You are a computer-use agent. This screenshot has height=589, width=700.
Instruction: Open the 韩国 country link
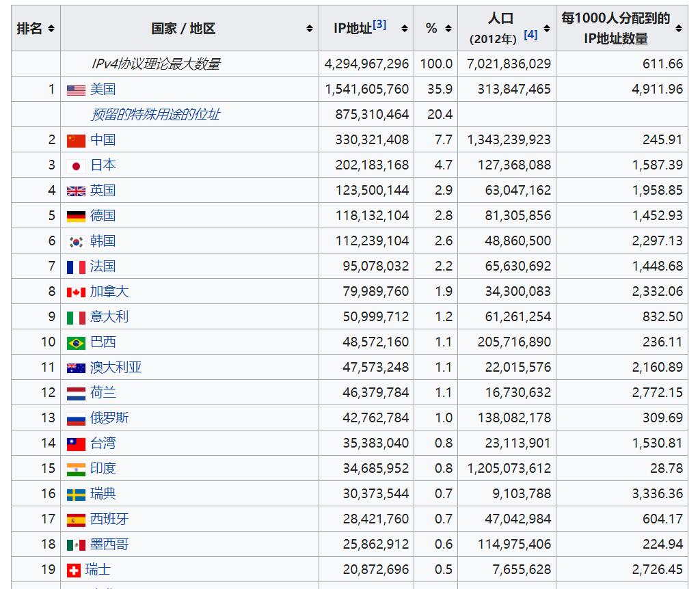tap(103, 241)
